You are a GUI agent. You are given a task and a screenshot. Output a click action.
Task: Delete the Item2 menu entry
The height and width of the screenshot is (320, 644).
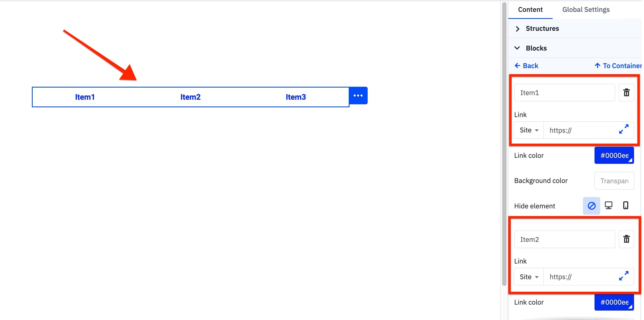pyautogui.click(x=626, y=239)
